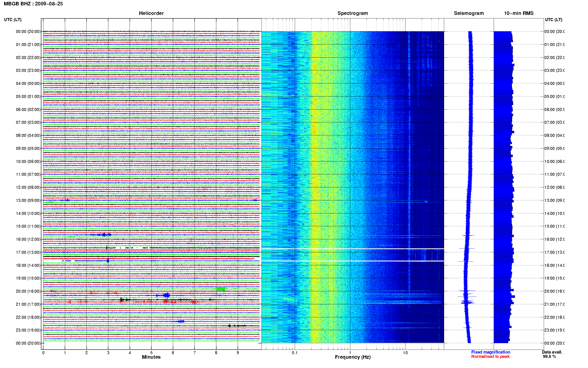The width and height of the screenshot is (588, 368).
Task: Click the lower white data gap in spectrogram
Action: (353, 261)
